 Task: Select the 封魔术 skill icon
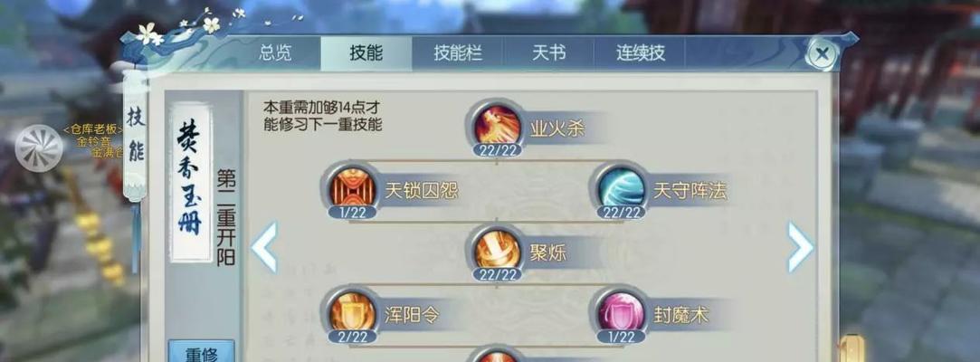pyautogui.click(x=621, y=311)
